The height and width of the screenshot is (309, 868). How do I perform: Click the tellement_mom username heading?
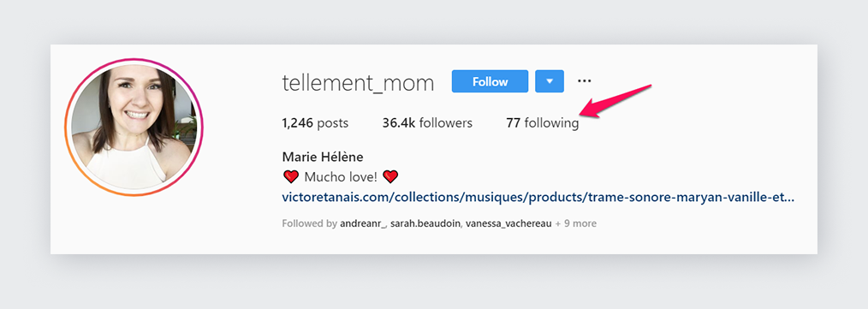click(x=358, y=82)
